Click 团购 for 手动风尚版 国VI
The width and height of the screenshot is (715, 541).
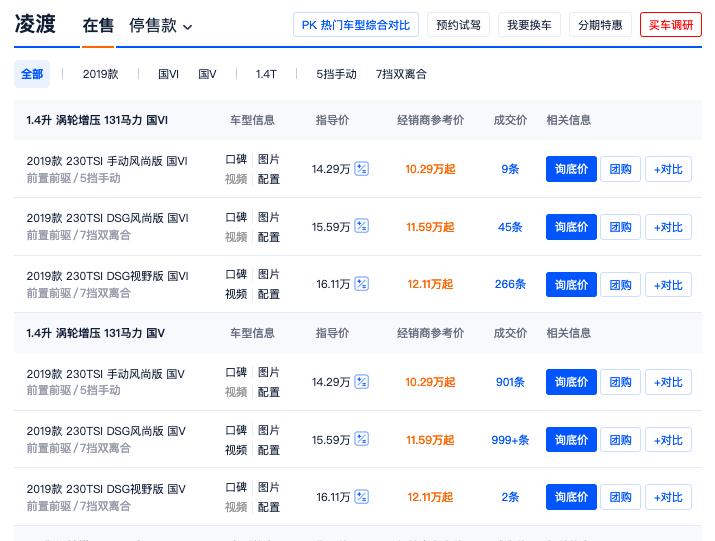(x=620, y=169)
